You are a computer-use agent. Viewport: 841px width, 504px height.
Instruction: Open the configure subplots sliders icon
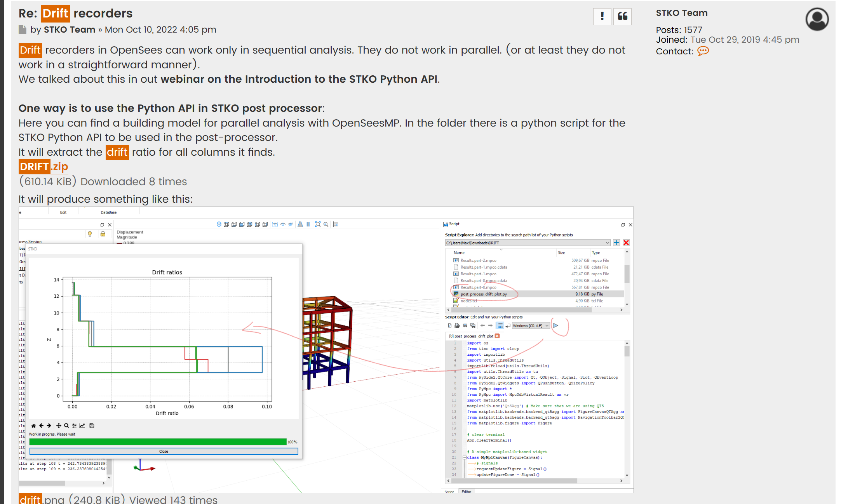coord(74,426)
